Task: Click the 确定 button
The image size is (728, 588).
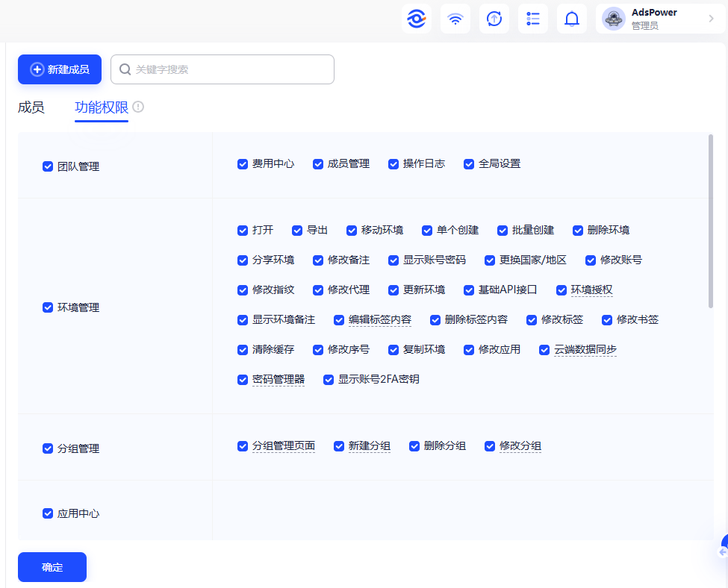Action: [x=52, y=566]
